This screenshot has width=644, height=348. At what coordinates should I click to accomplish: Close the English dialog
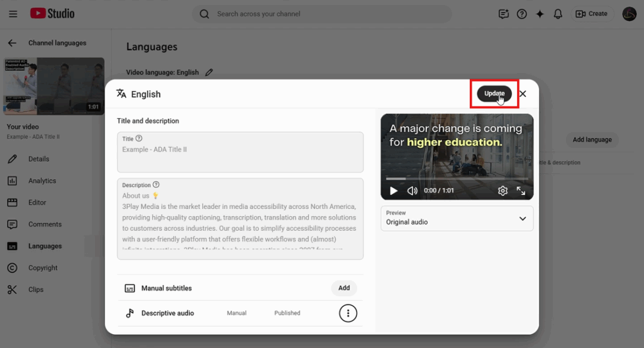click(x=523, y=94)
